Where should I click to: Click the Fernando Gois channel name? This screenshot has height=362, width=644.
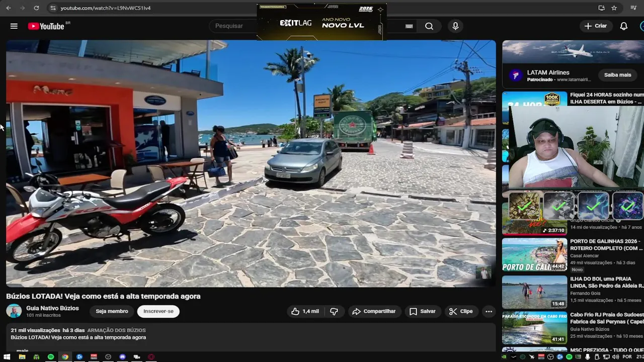click(x=586, y=293)
